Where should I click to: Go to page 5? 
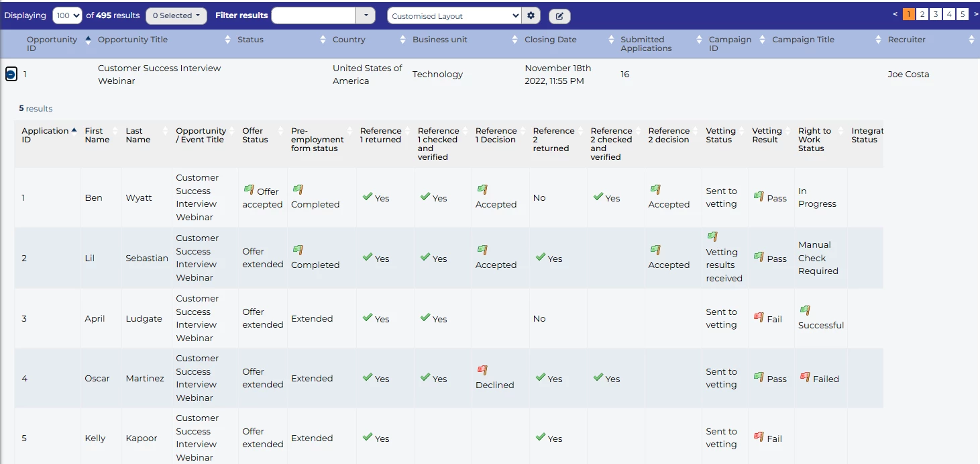[963, 14]
